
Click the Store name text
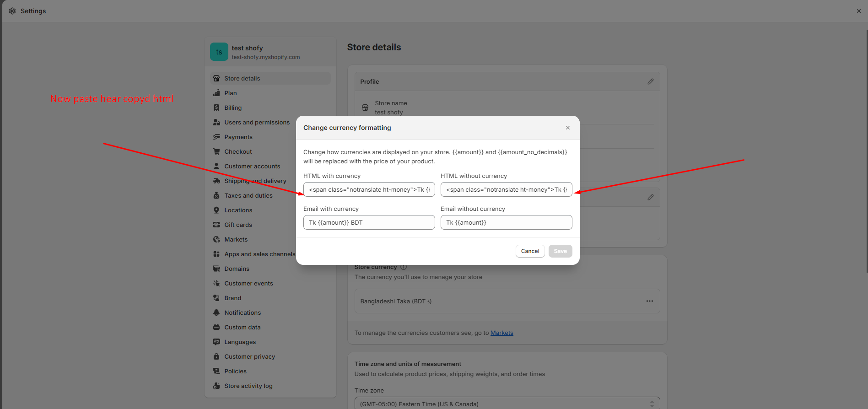click(x=391, y=103)
